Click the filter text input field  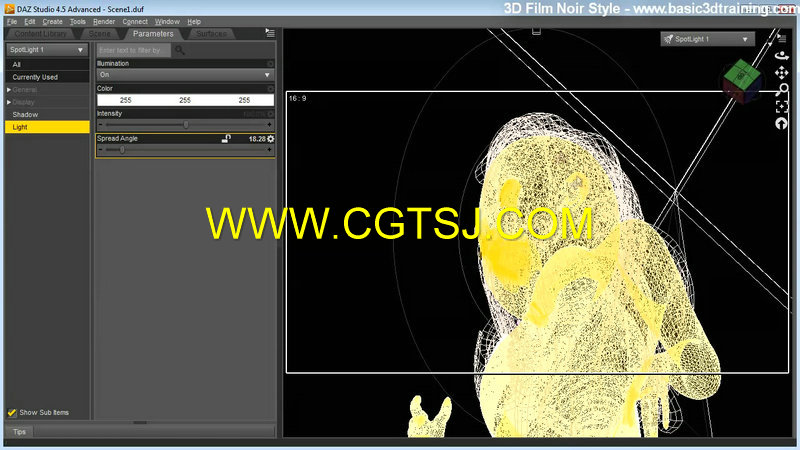[x=134, y=50]
